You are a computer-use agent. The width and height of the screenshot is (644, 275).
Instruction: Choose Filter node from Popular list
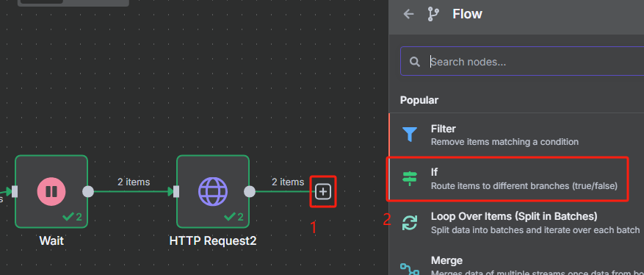(x=517, y=135)
